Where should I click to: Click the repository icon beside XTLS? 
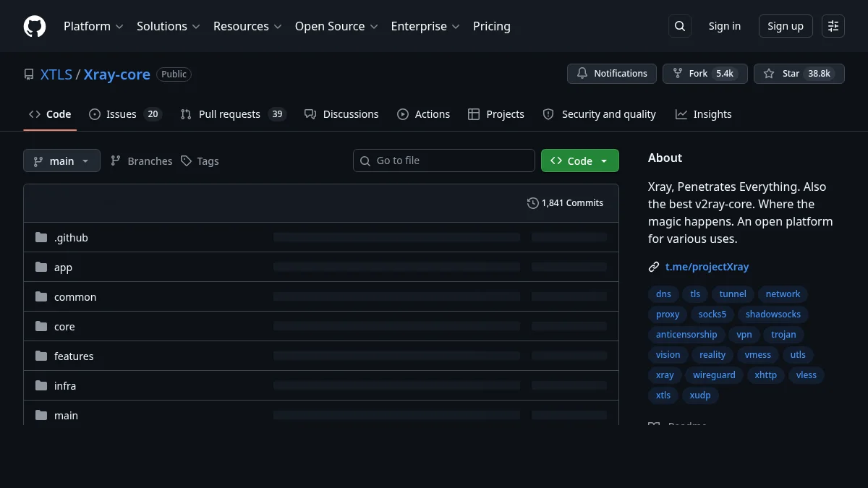pyautogui.click(x=29, y=74)
